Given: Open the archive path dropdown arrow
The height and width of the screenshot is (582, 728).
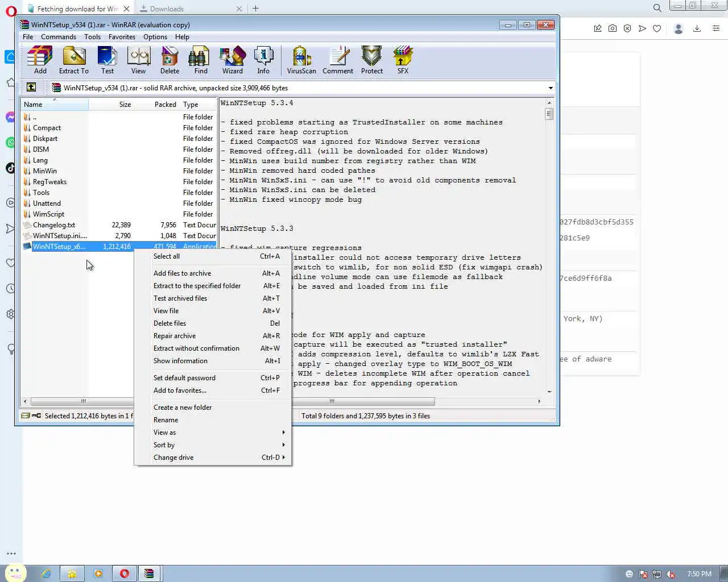Looking at the screenshot, I should 550,88.
